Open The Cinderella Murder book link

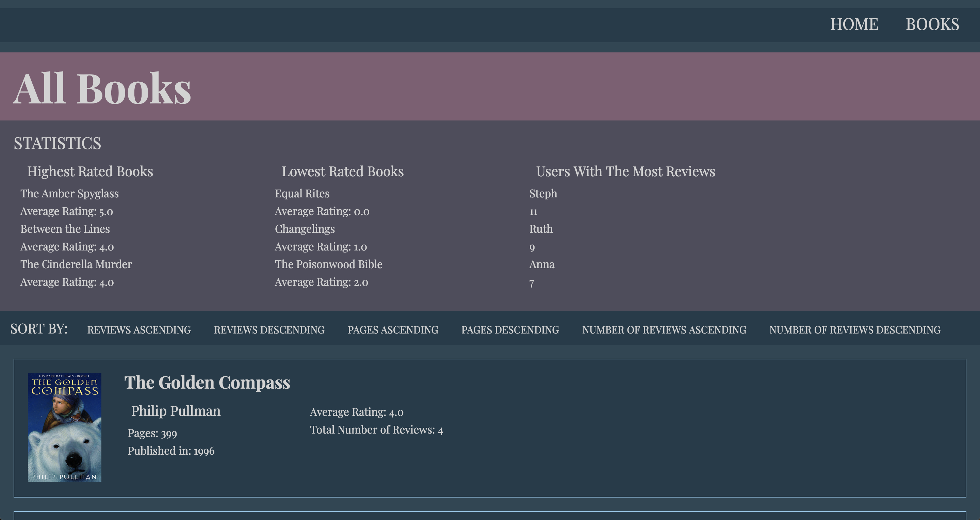(x=76, y=264)
